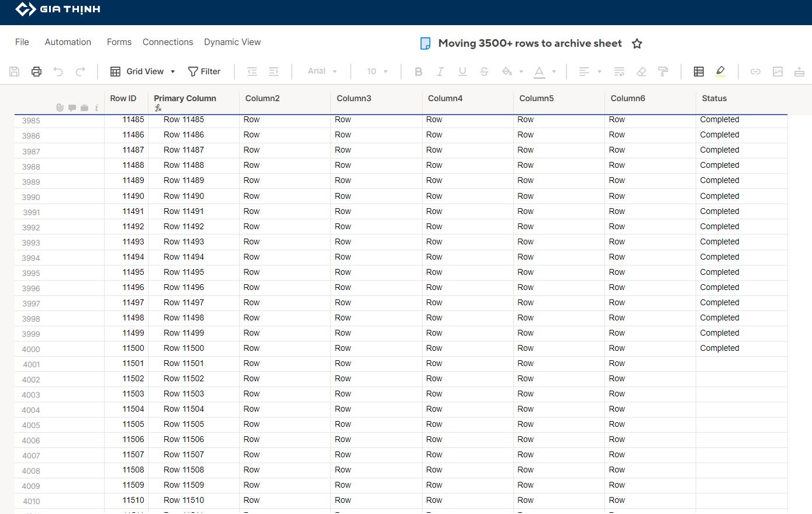Click the Indent icon
Viewport: 812px width, 514px height.
pos(274,71)
